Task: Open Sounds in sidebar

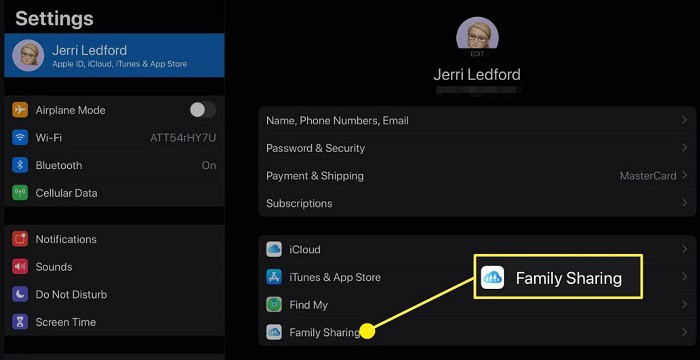Action: pos(114,267)
